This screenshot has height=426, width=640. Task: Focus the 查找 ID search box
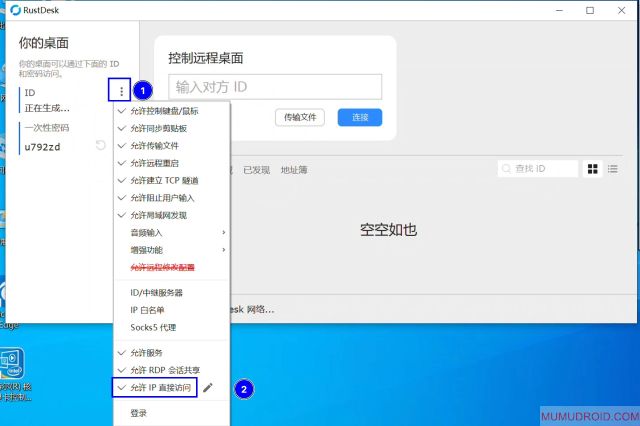(x=538, y=169)
